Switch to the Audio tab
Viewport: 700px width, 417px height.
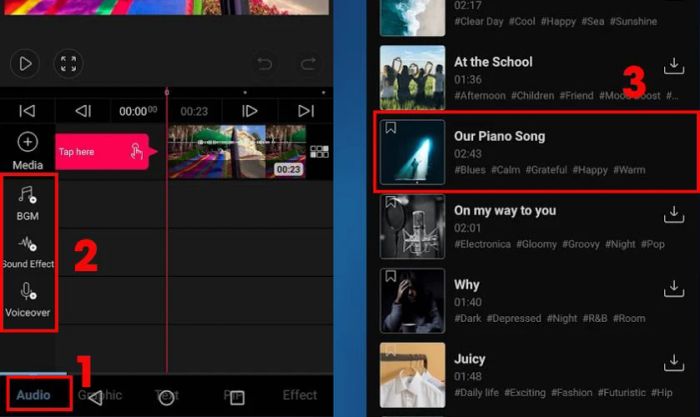34,395
